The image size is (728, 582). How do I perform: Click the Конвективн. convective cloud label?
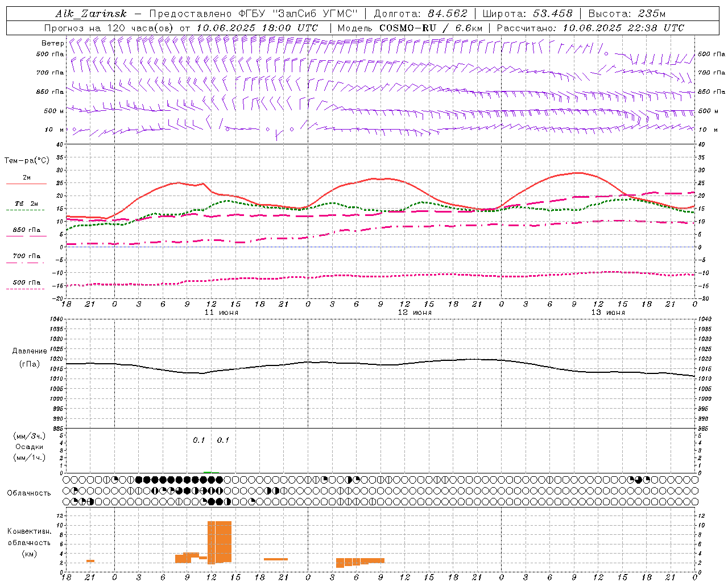point(29,531)
